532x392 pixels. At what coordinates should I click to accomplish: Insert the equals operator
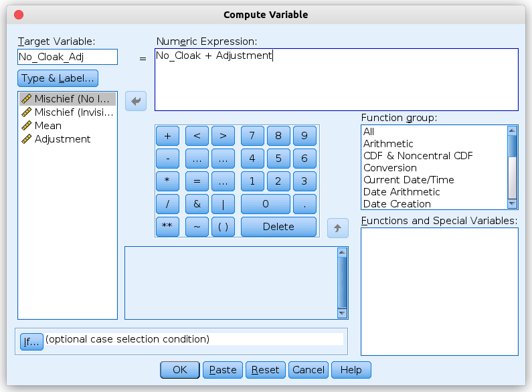(x=197, y=181)
